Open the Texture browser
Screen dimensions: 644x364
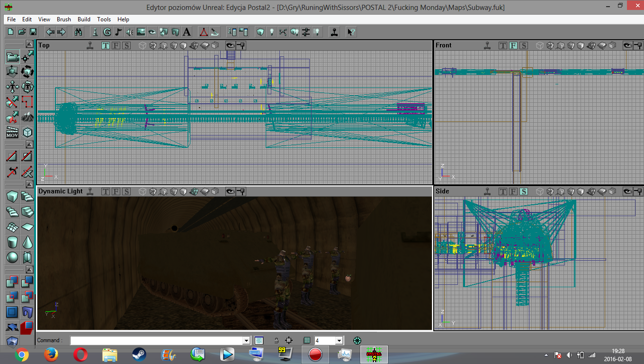(141, 32)
